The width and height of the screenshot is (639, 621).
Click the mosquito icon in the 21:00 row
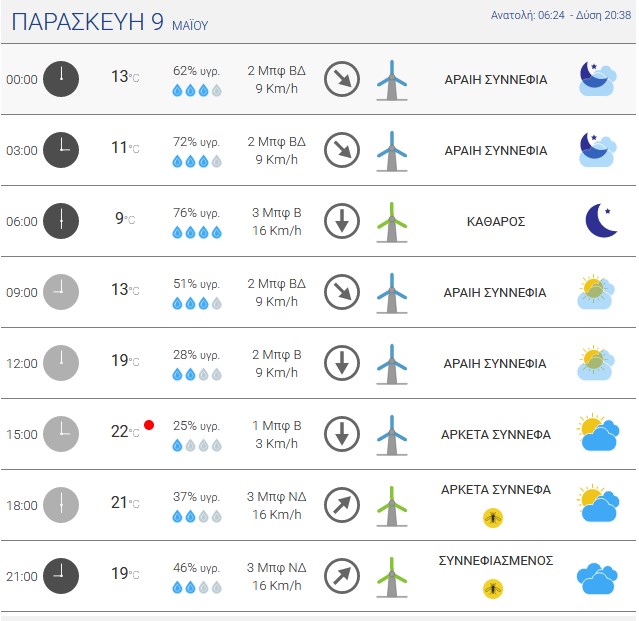pyautogui.click(x=493, y=589)
